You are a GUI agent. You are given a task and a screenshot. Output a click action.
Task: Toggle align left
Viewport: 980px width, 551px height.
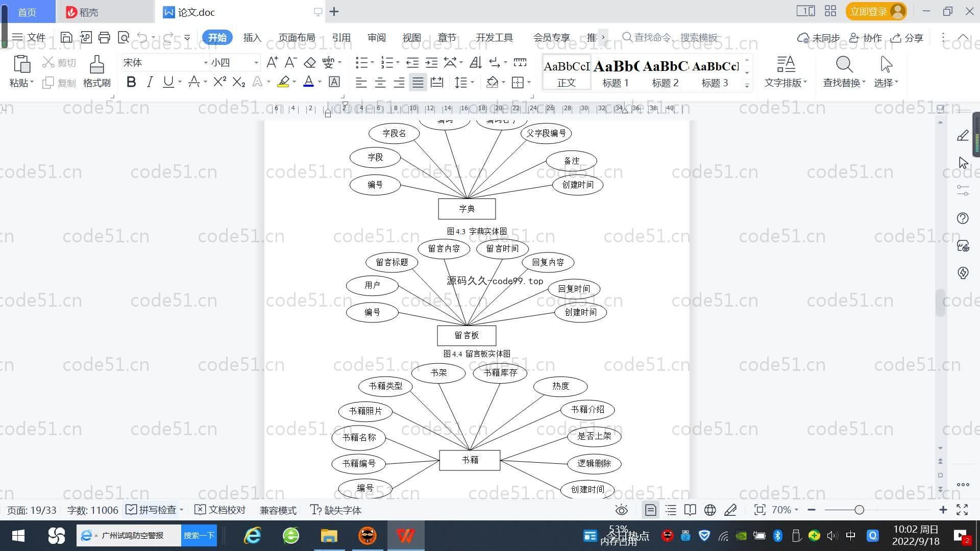coord(361,82)
